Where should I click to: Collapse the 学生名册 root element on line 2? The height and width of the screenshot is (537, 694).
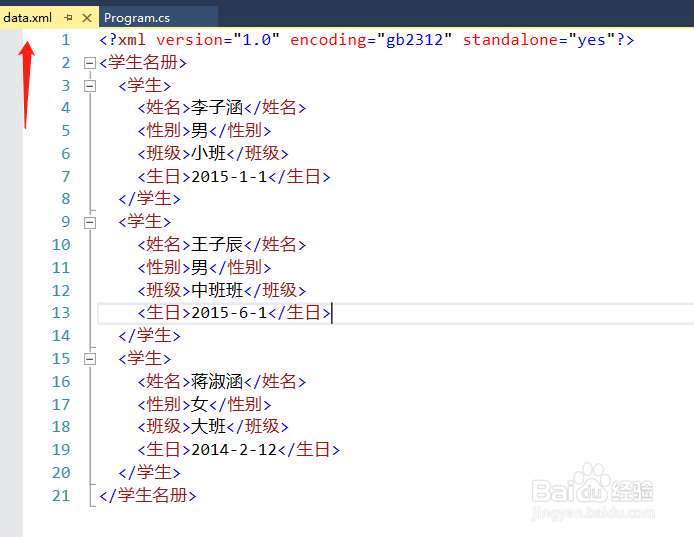point(90,63)
